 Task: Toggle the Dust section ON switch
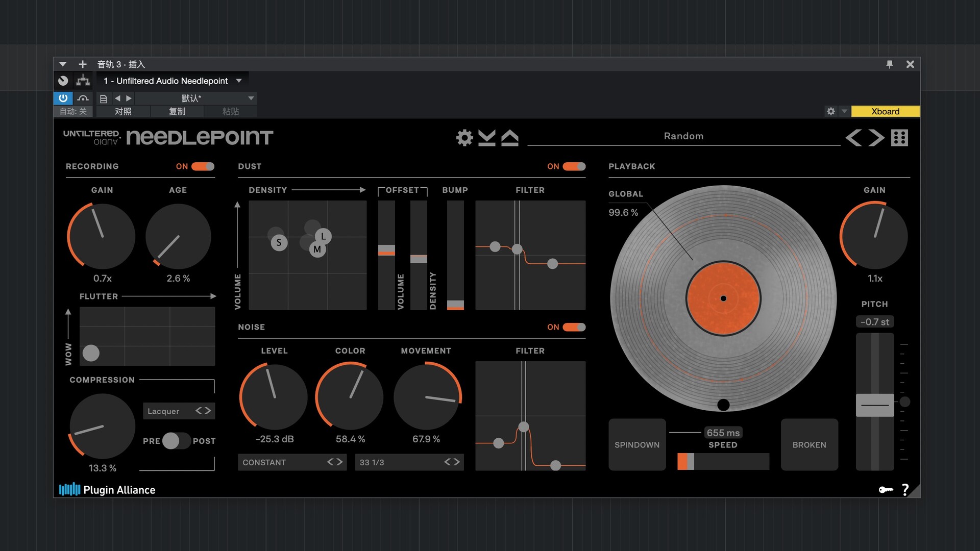coord(574,166)
